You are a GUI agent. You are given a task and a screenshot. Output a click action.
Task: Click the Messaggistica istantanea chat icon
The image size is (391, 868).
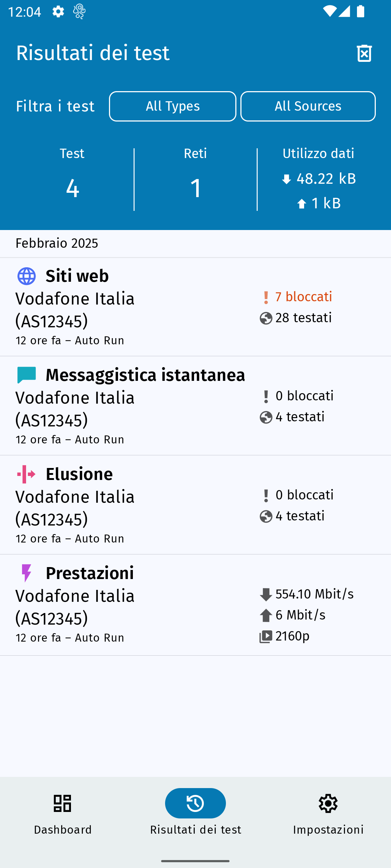[26, 375]
